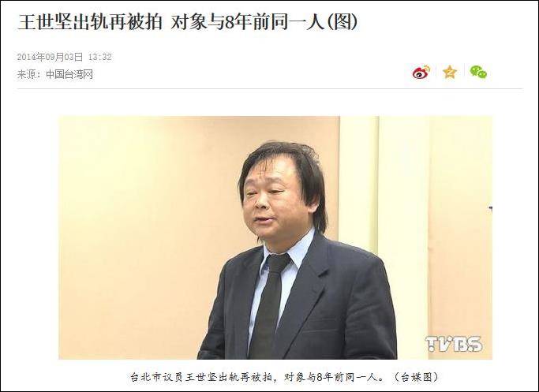Viewport: 539px width, 392px height.
Task: Select the publication date 2014年09月03日
Action: [51, 57]
